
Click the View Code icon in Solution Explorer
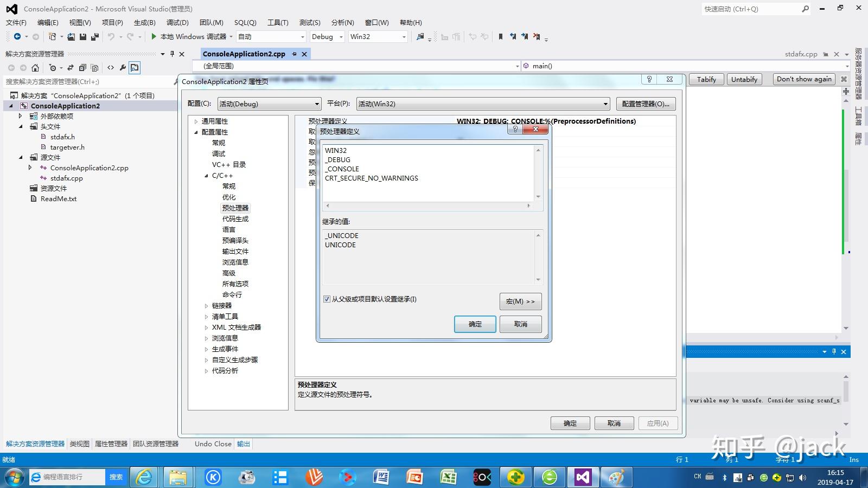point(111,68)
